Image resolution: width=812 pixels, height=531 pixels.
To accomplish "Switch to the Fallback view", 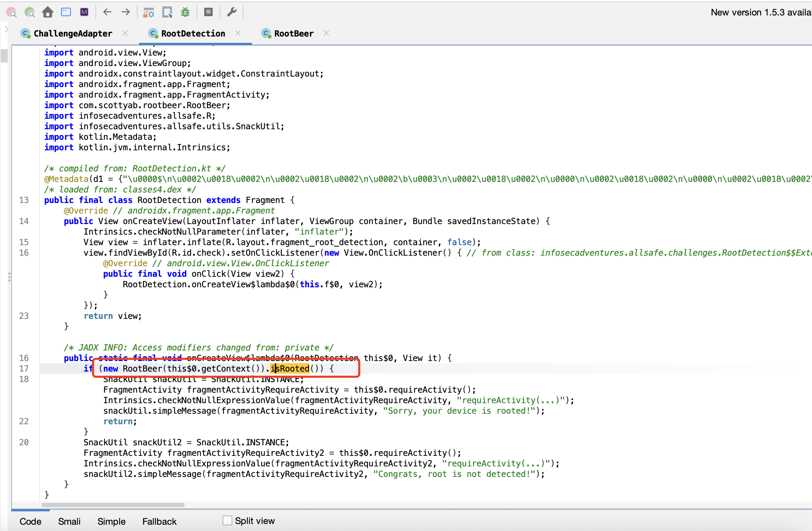I will (x=159, y=521).
